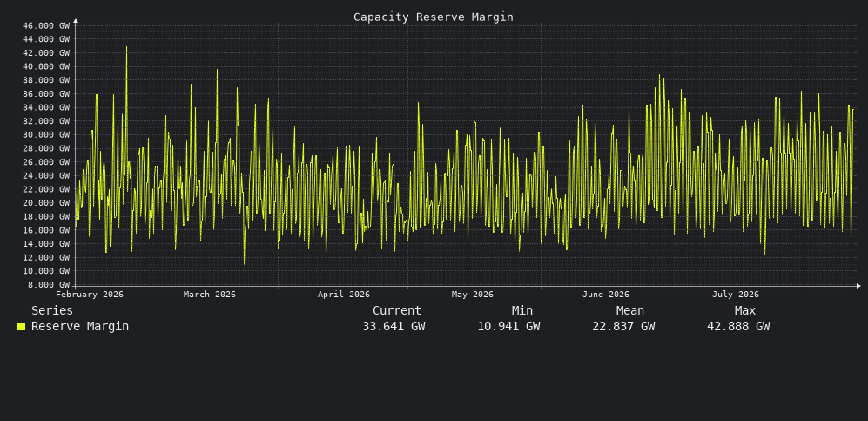
Task: Click the July 2026 axis label
Action: click(736, 294)
